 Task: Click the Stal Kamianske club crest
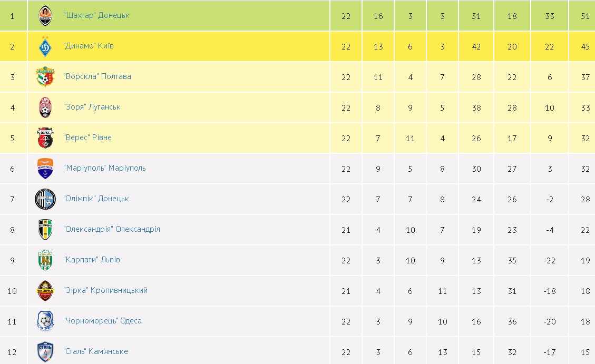coord(45,352)
